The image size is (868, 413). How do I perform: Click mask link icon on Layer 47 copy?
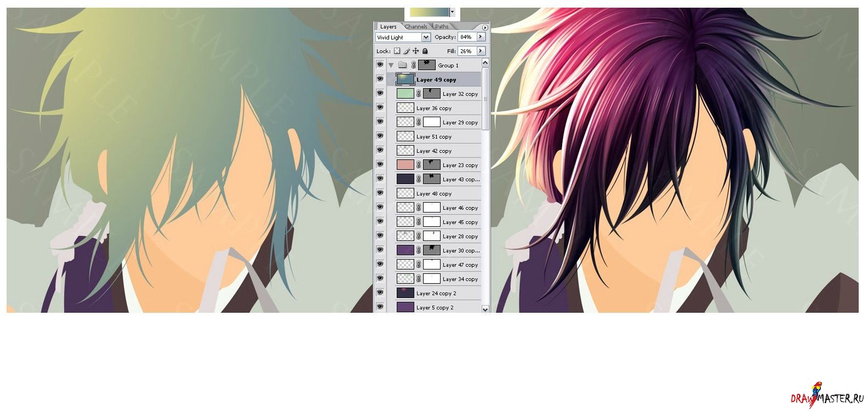pyautogui.click(x=419, y=265)
